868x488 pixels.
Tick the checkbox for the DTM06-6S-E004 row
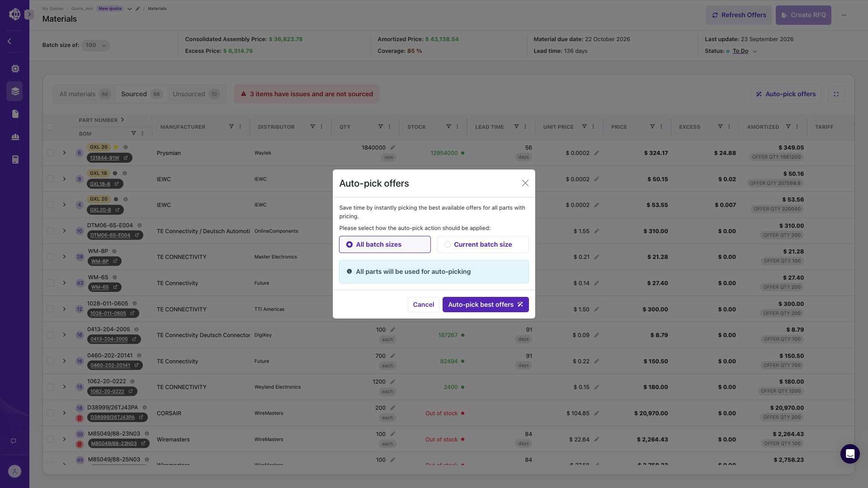50,231
